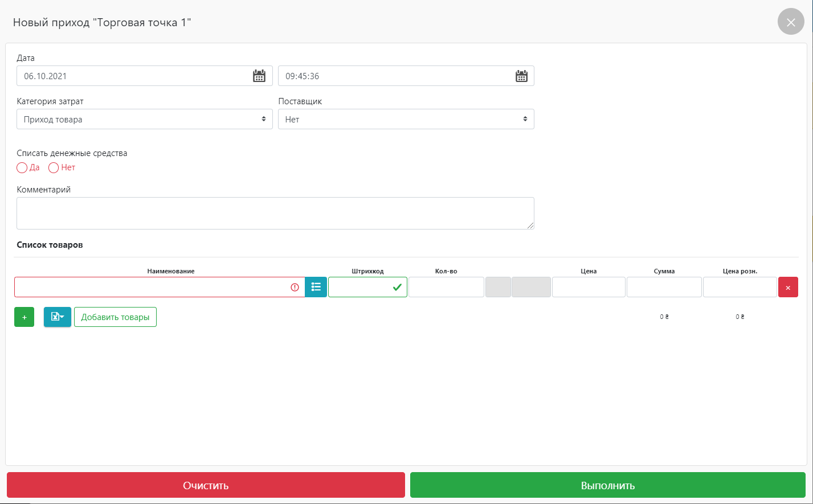
Task: Click the Цена розн. input field
Action: coord(740,287)
